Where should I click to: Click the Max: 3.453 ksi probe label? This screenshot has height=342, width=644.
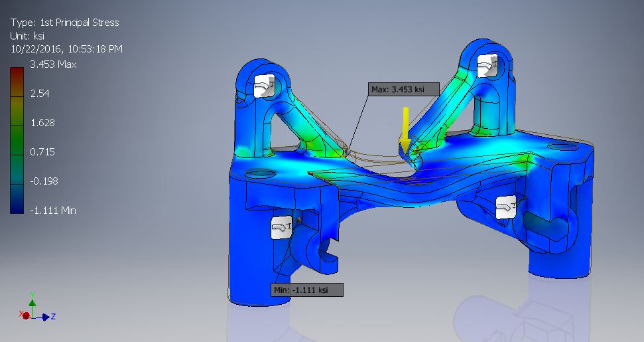[x=404, y=89]
